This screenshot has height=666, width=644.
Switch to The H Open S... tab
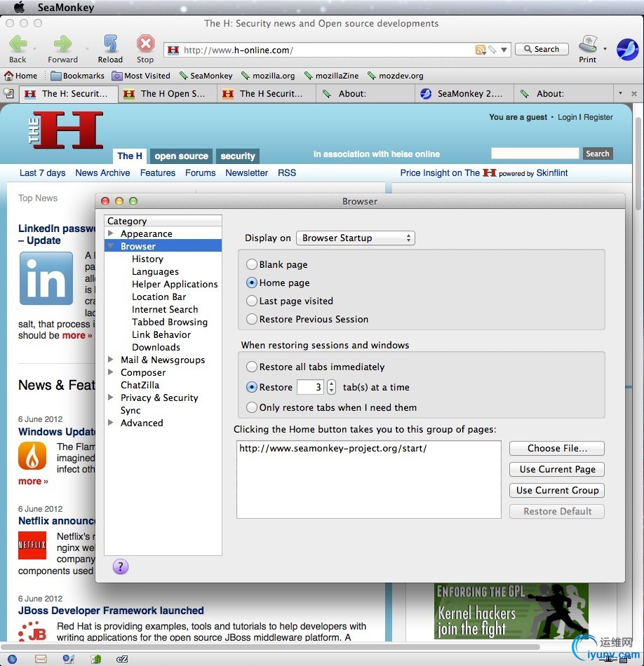pos(168,93)
